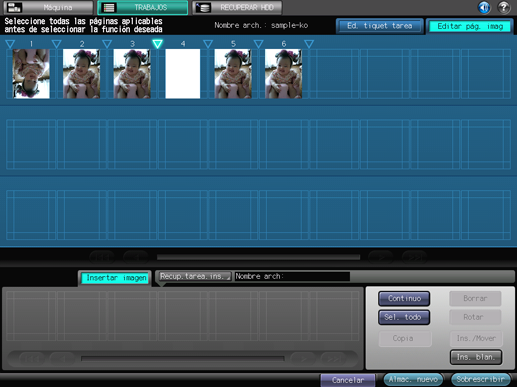
Task: Select highlighted insertion marker before page 4
Action: pos(157,44)
